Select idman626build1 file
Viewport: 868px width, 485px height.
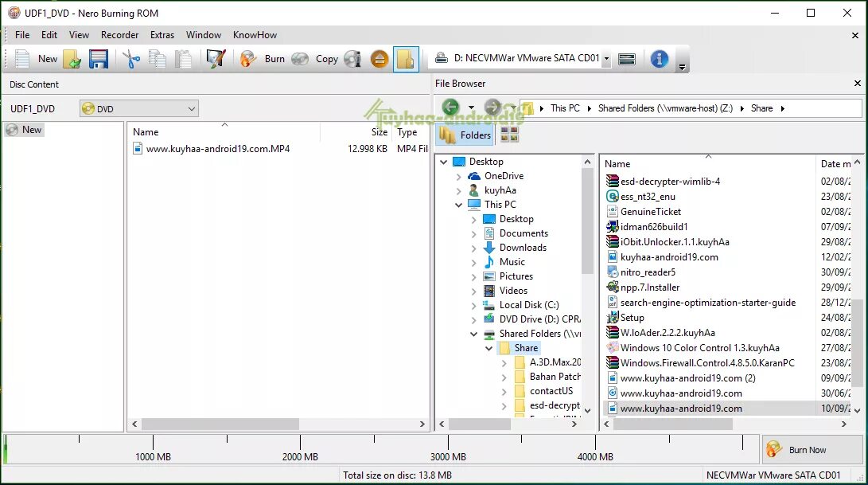coord(654,227)
